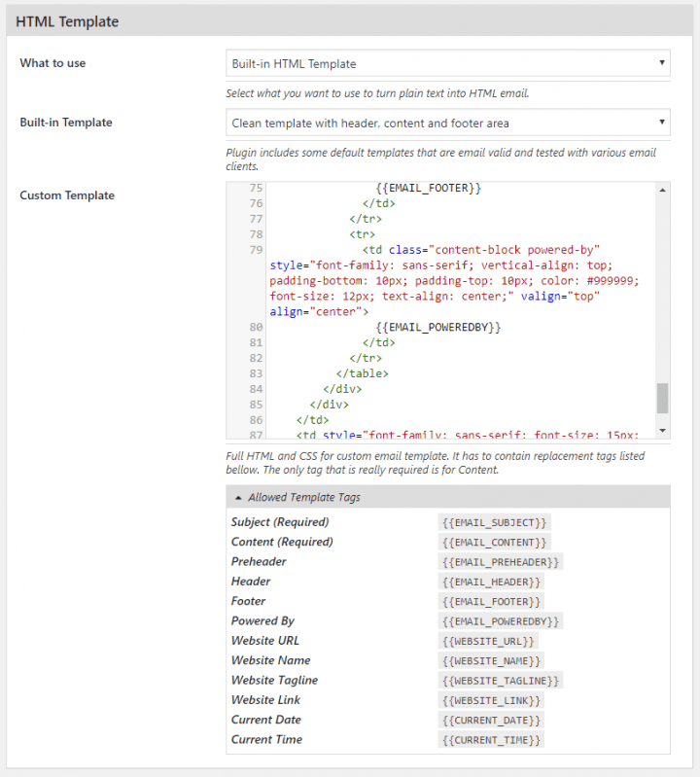Click line number 83 in editor gutter
The width and height of the screenshot is (700, 777).
[x=256, y=373]
